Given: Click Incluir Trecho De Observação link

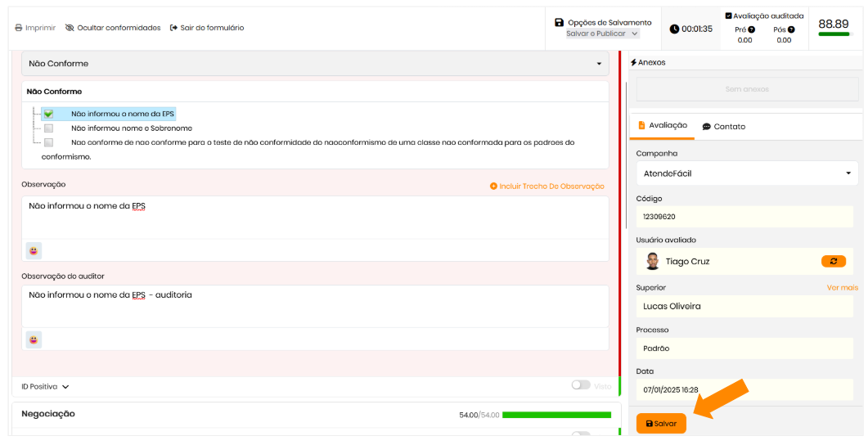Looking at the screenshot, I should [x=546, y=187].
